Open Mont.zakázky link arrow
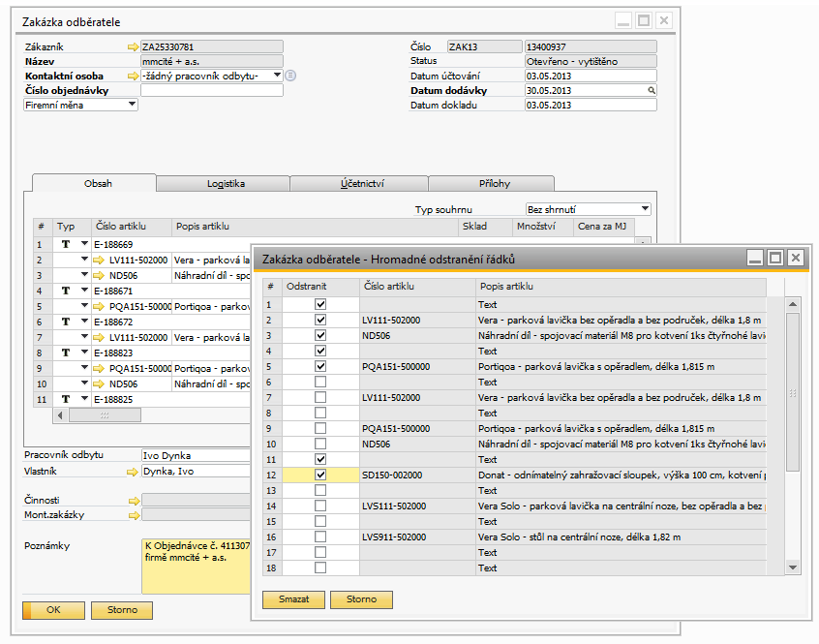Image resolution: width=819 pixels, height=644 pixels. (135, 515)
